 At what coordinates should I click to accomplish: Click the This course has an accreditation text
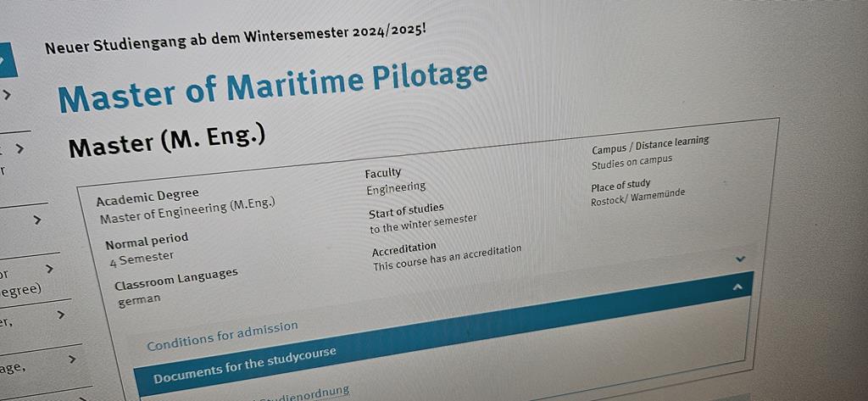[x=447, y=258]
